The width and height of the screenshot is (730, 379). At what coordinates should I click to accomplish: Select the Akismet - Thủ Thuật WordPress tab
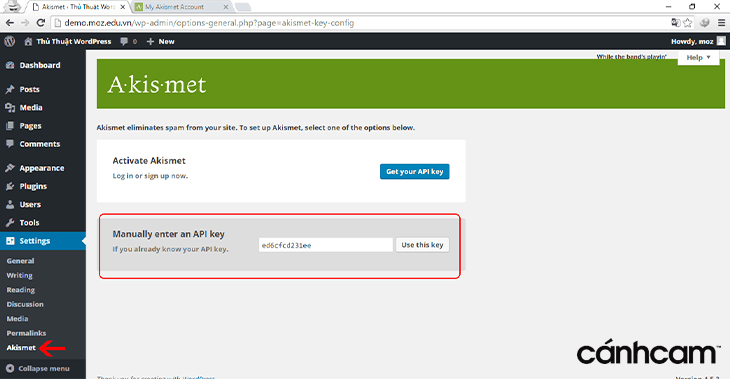pyautogui.click(x=78, y=7)
